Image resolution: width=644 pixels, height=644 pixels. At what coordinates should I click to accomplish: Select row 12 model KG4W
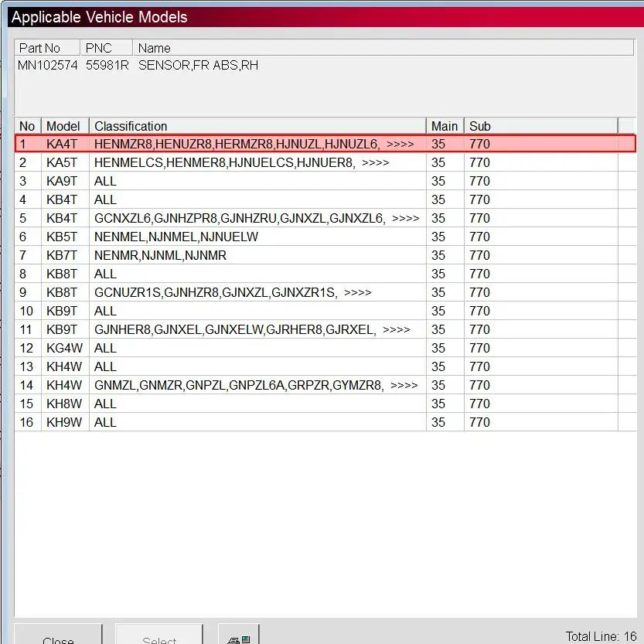325,348
